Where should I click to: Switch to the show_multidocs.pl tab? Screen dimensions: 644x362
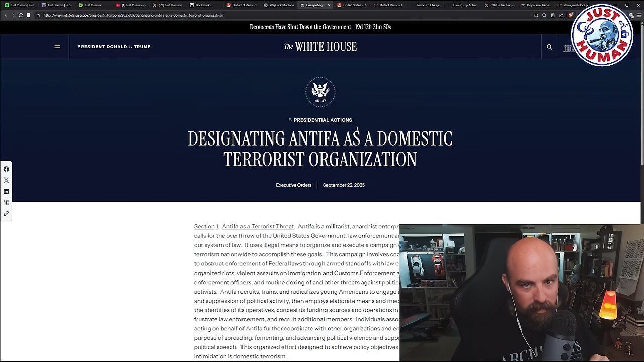coord(575,5)
